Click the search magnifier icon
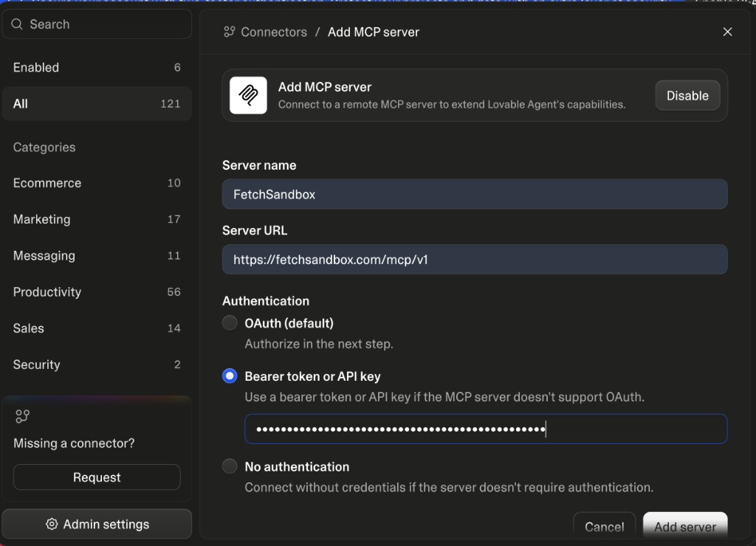This screenshot has width=756, height=546. pos(17,24)
